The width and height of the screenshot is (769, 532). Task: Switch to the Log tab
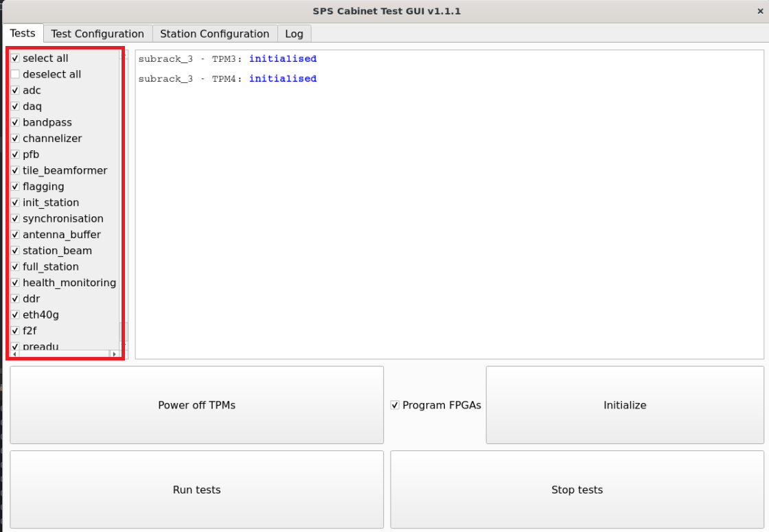294,33
